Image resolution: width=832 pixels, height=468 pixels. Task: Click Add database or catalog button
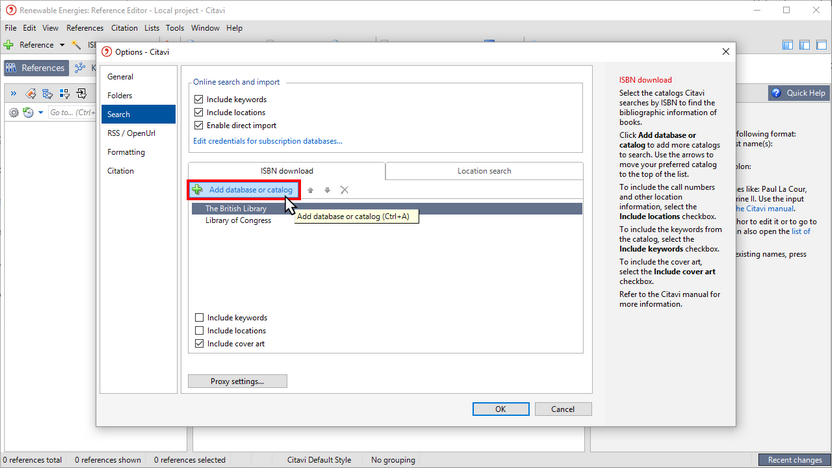pos(244,190)
